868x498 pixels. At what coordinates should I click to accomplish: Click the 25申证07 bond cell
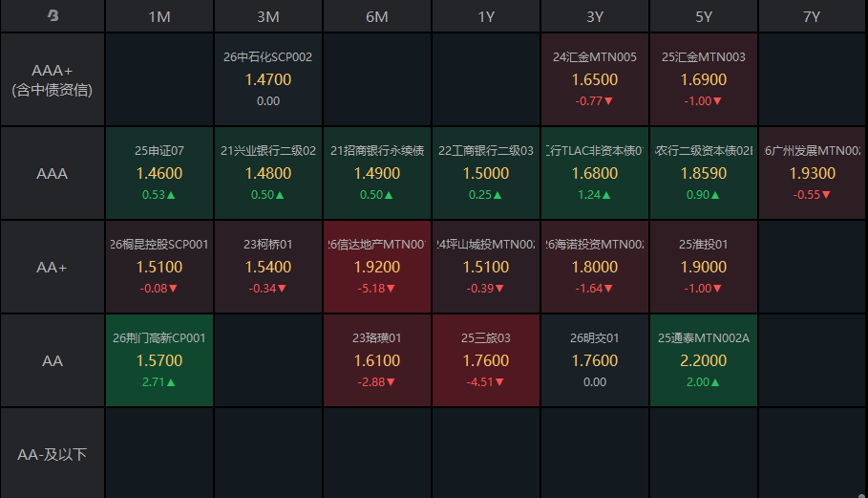click(159, 173)
